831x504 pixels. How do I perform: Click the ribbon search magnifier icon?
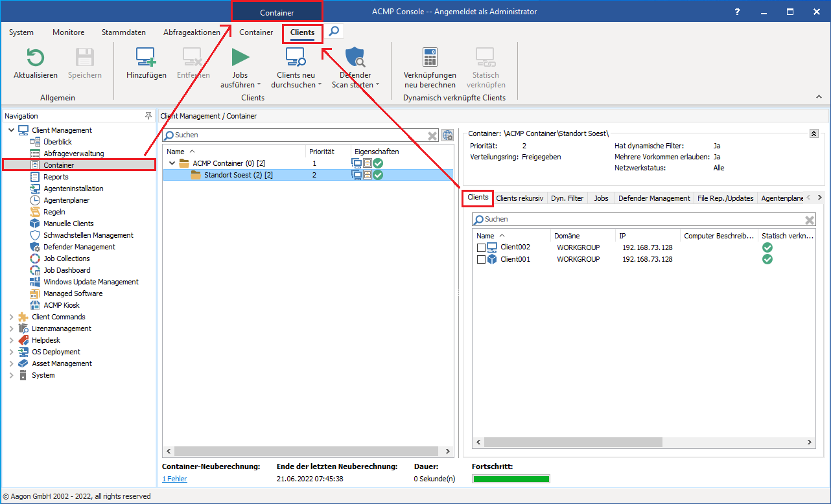pyautogui.click(x=334, y=31)
